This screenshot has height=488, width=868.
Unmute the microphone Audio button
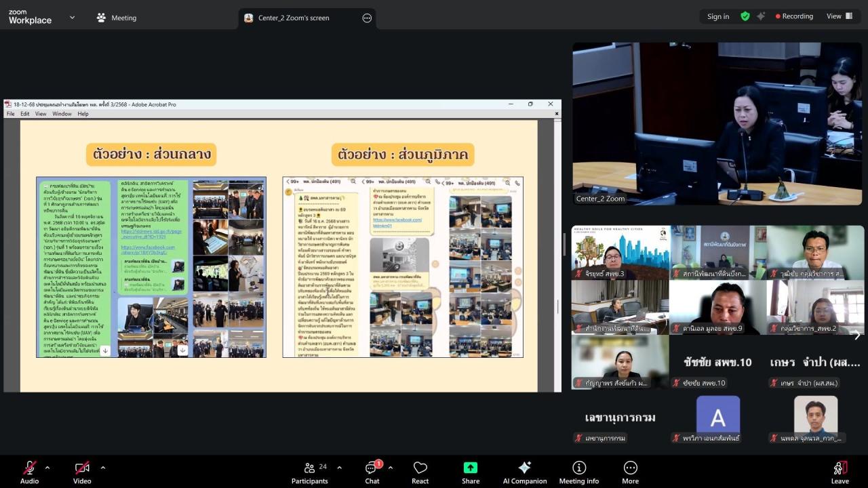(x=29, y=472)
